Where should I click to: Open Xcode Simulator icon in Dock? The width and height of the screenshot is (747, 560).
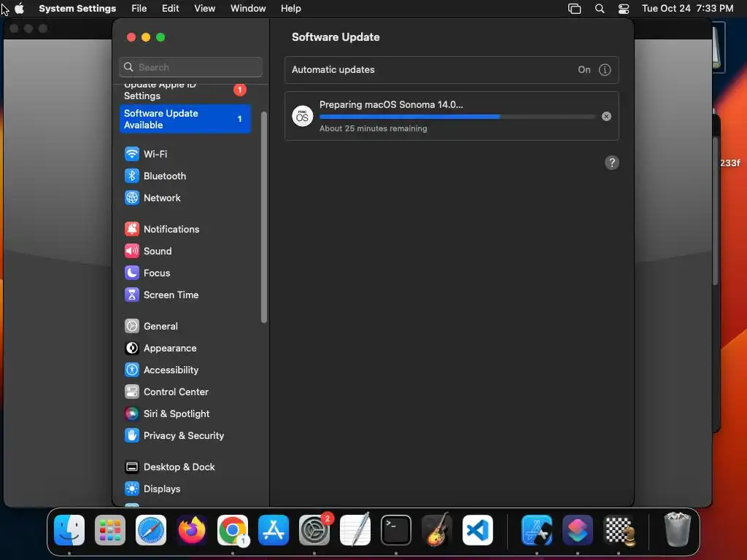pos(537,530)
